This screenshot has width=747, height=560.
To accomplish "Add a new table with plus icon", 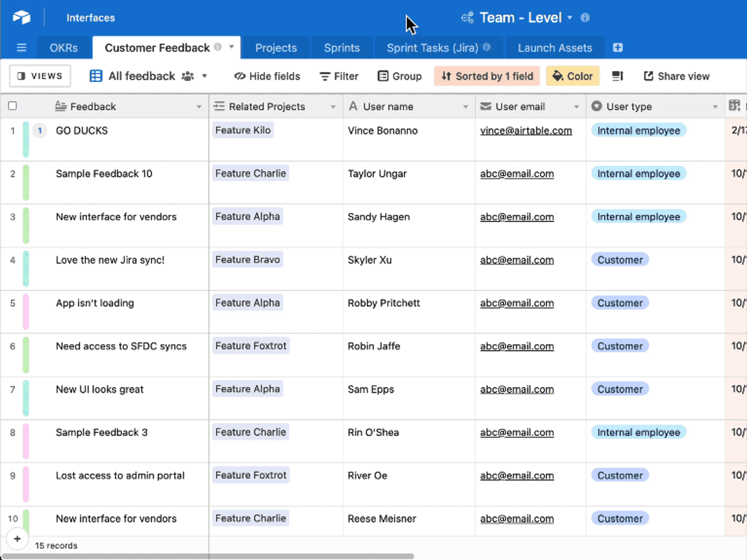I will [x=618, y=48].
